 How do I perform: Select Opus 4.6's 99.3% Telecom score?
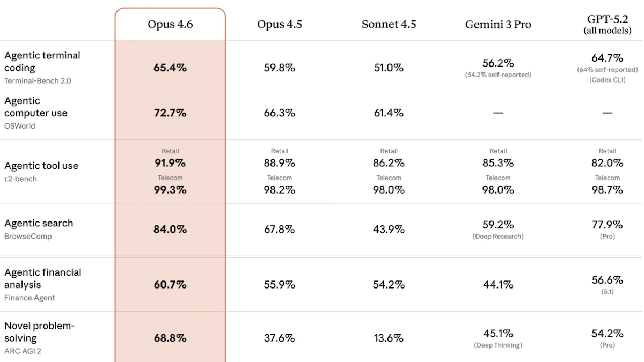click(x=170, y=190)
